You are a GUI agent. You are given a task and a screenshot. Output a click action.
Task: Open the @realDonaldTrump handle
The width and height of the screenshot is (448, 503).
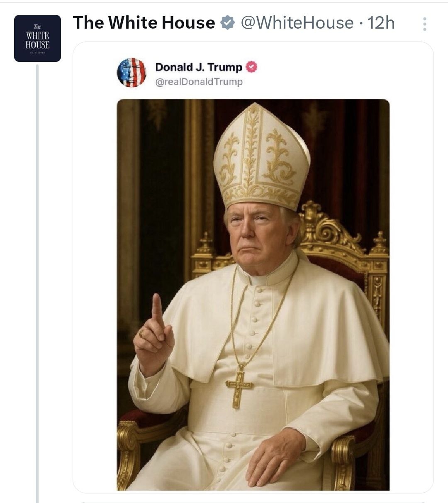(199, 82)
